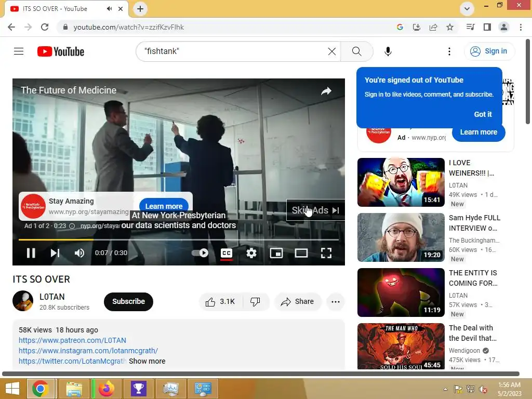This screenshot has height=399, width=532.
Task: Open a new browser tab
Action: point(140,9)
